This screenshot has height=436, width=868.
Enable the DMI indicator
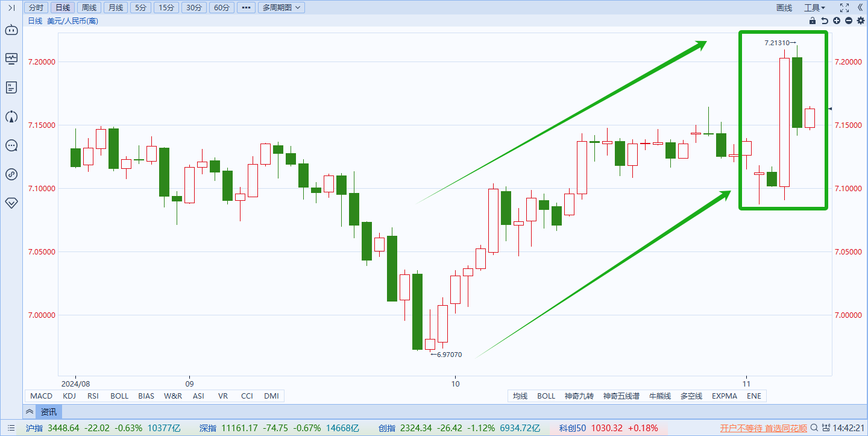coord(271,396)
